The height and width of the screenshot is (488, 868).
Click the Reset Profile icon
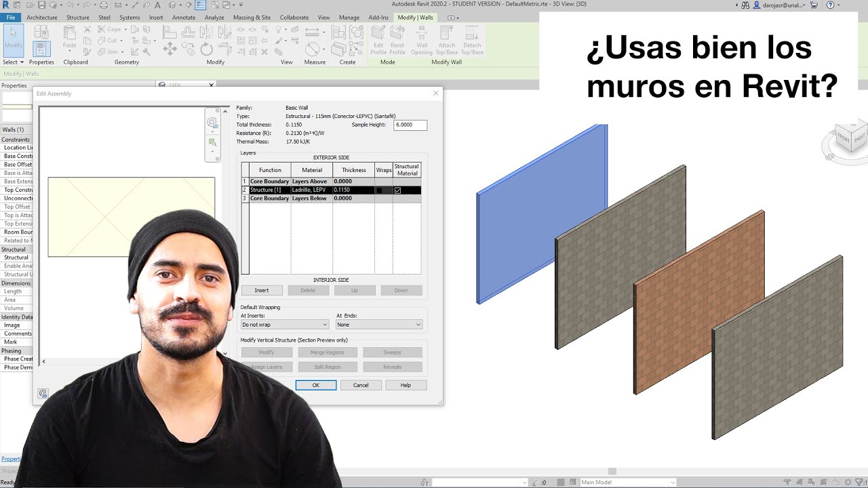point(397,40)
